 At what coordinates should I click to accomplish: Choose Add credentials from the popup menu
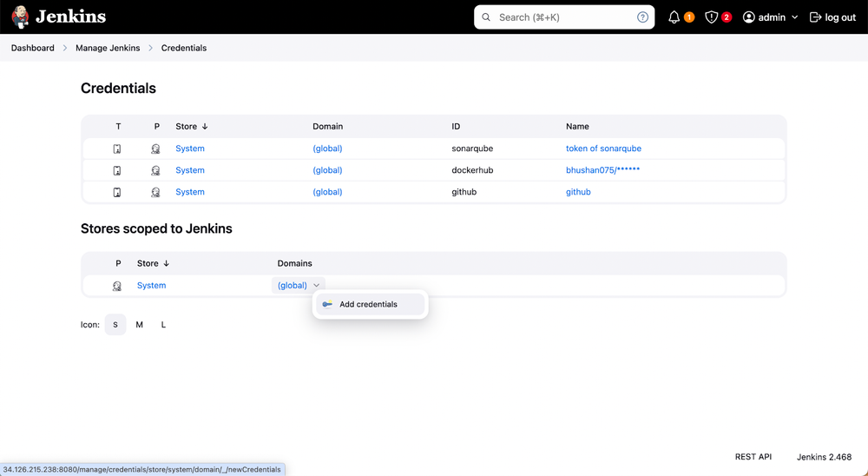[370, 304]
